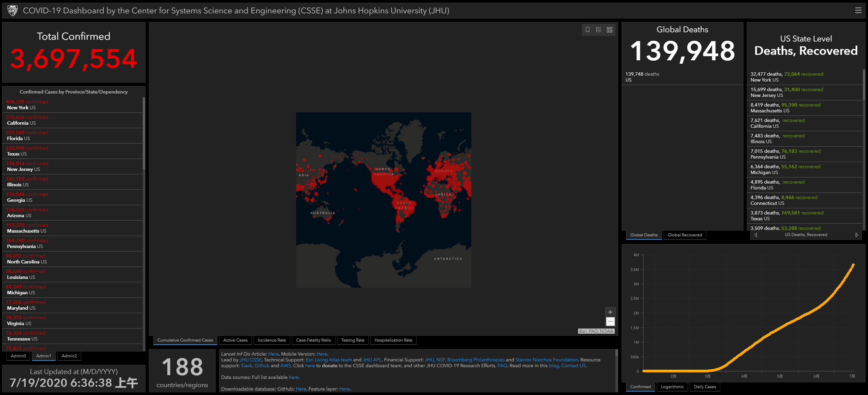This screenshot has width=868, height=395.
Task: Switch chart to Logarithmic view
Action: point(672,387)
